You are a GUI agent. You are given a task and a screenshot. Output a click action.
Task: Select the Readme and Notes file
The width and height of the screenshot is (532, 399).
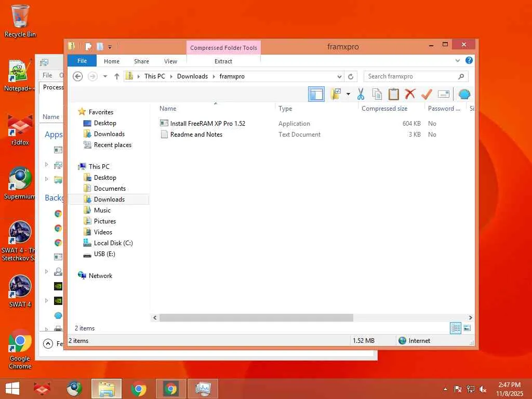[x=196, y=135]
